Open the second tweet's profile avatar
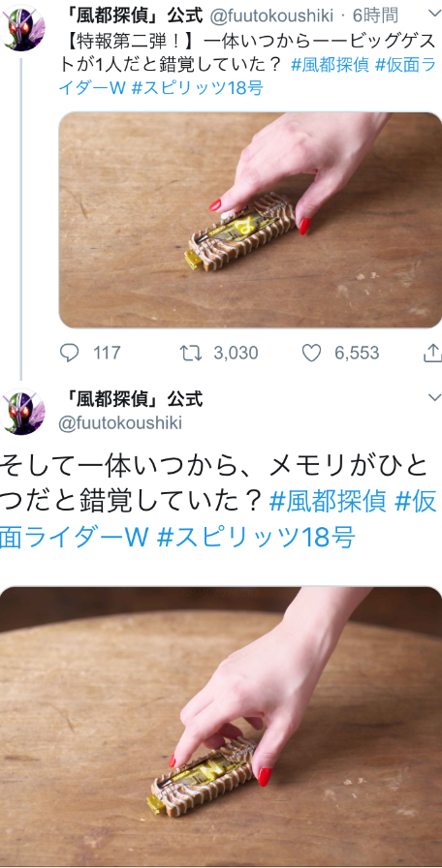 [22, 412]
